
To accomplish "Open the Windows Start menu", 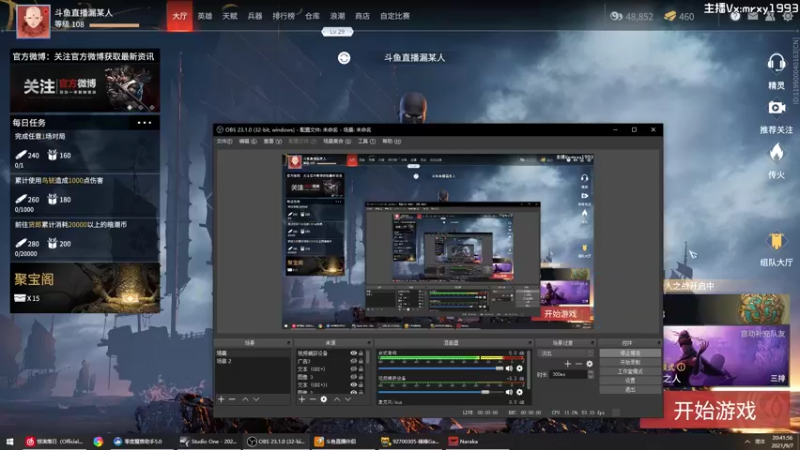I will 10,441.
